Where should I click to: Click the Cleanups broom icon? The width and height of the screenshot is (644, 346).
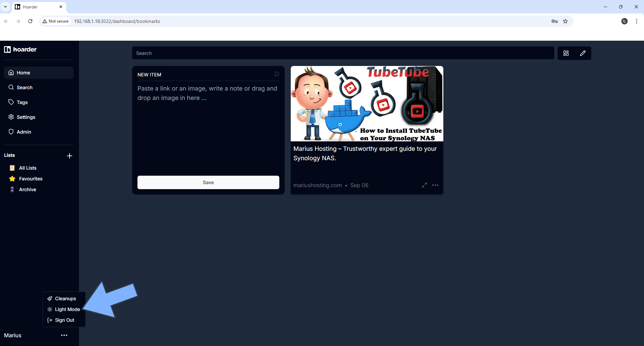(x=50, y=299)
